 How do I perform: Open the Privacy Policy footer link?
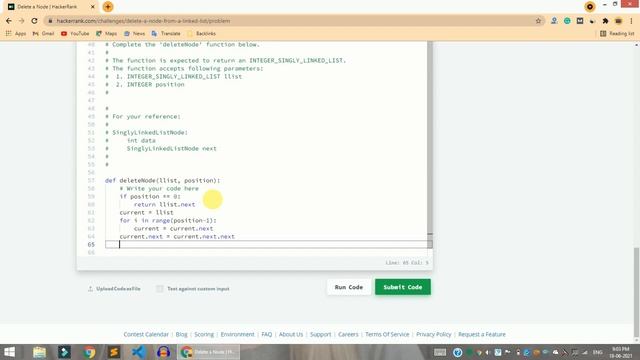click(x=433, y=334)
